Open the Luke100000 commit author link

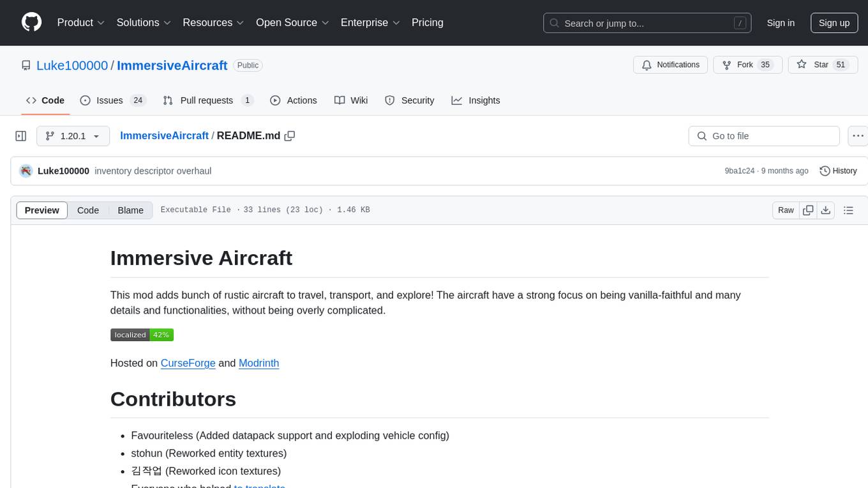pos(64,171)
